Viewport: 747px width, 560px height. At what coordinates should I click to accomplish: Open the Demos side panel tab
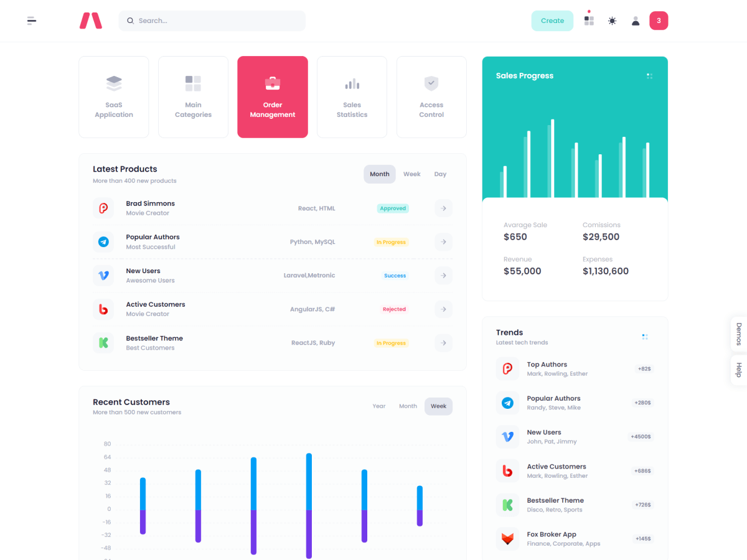pyautogui.click(x=739, y=334)
